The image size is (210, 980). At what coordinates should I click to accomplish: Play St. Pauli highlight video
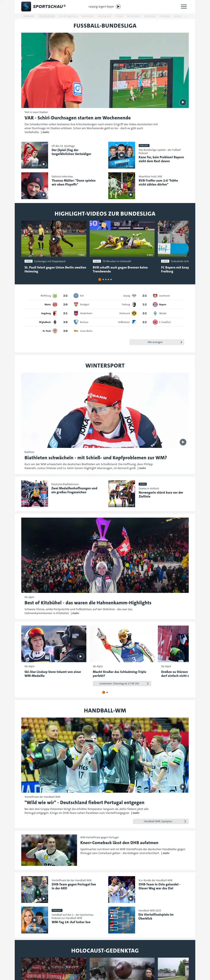54,239
